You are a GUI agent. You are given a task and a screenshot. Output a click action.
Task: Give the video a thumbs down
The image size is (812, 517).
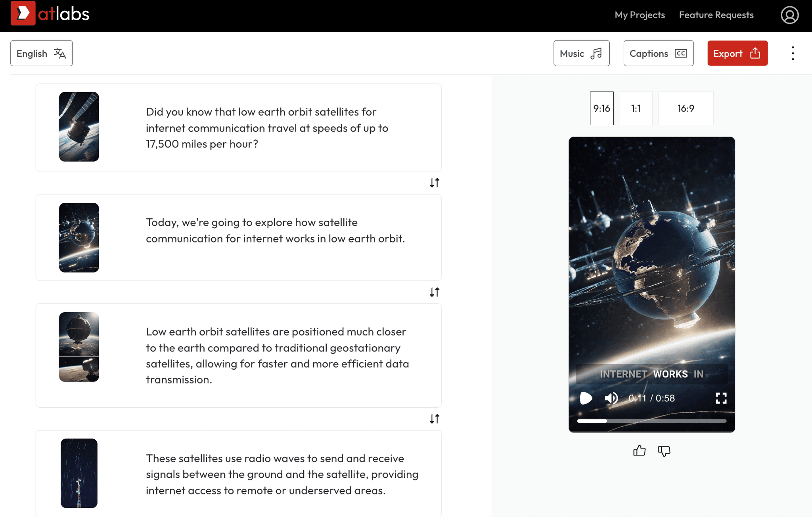tap(664, 451)
